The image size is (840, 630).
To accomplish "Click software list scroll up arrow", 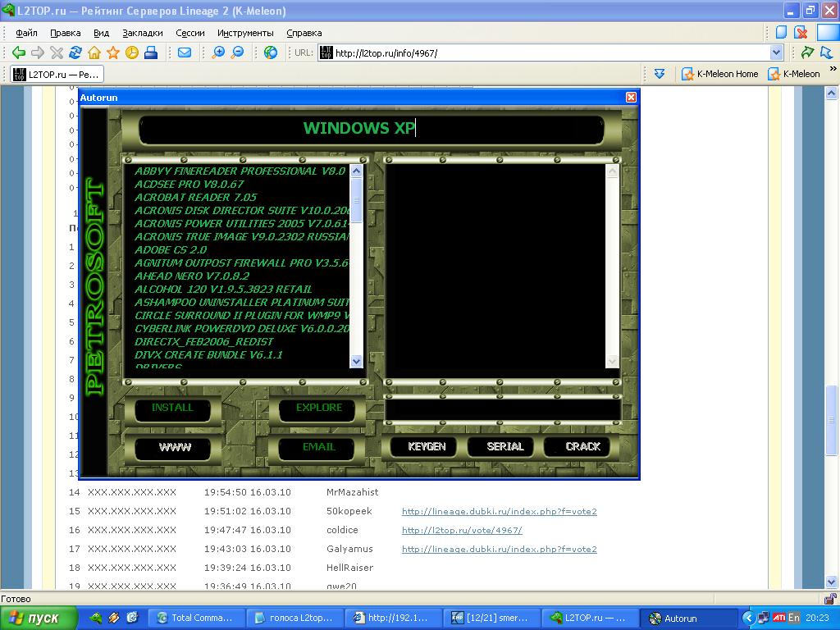I will pos(356,171).
